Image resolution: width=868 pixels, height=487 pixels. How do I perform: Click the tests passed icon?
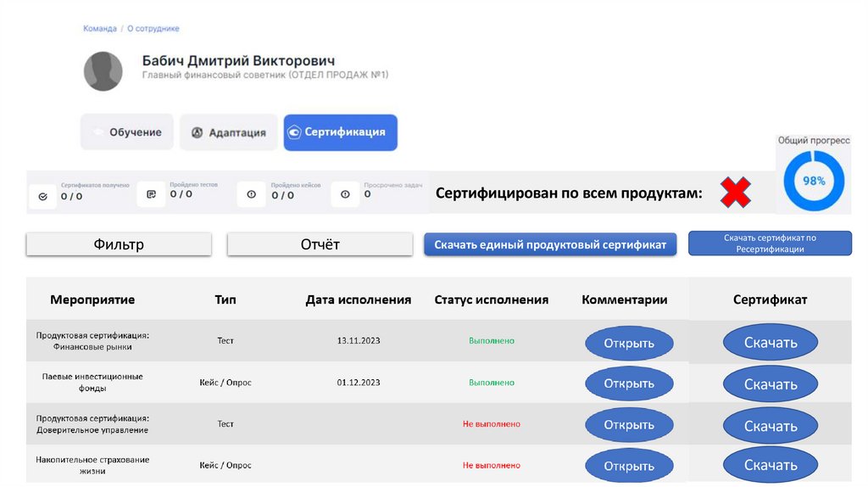[x=152, y=194]
